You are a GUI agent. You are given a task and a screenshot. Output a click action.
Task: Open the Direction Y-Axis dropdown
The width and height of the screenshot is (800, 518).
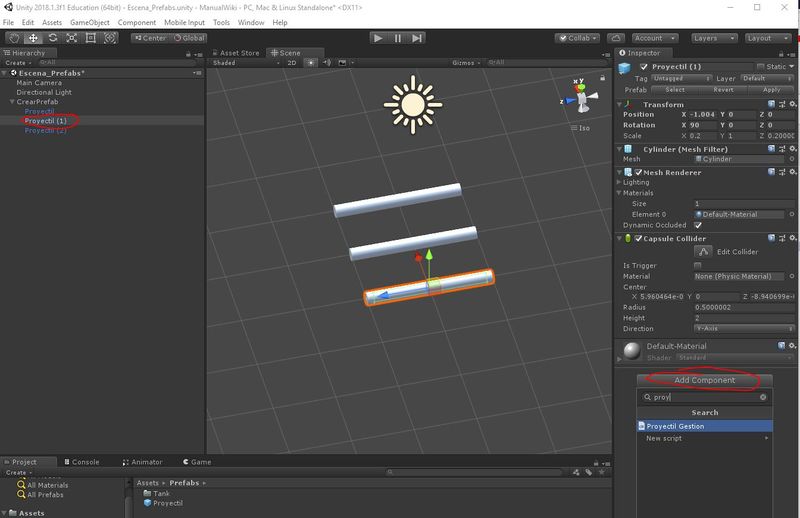744,329
